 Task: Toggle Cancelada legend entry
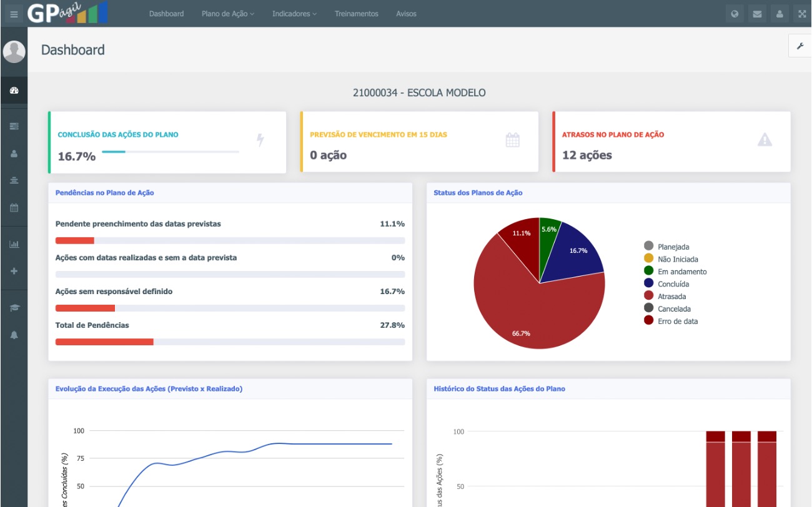[x=667, y=308]
